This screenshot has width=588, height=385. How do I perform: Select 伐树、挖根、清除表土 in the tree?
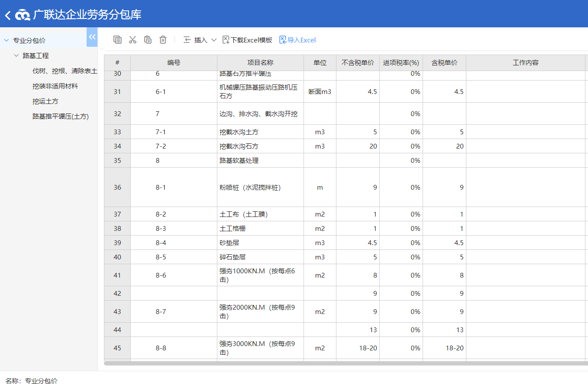point(65,71)
